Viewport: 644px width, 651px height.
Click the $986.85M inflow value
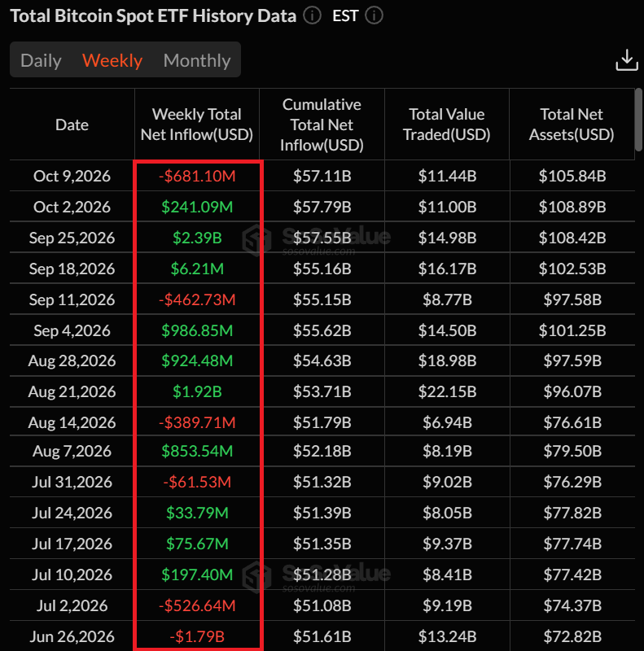pos(197,330)
